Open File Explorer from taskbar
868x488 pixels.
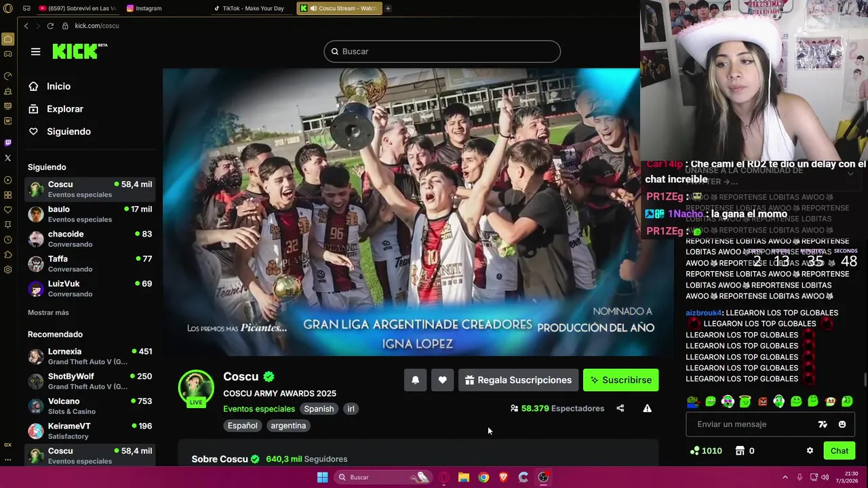point(464,477)
